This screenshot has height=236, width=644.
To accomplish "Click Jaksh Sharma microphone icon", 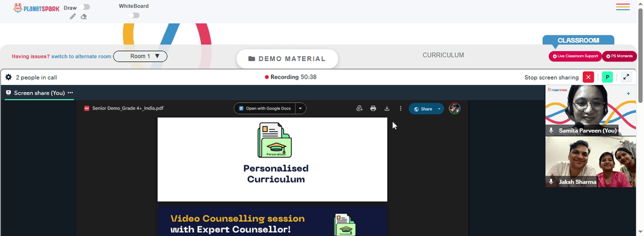I will [551, 181].
